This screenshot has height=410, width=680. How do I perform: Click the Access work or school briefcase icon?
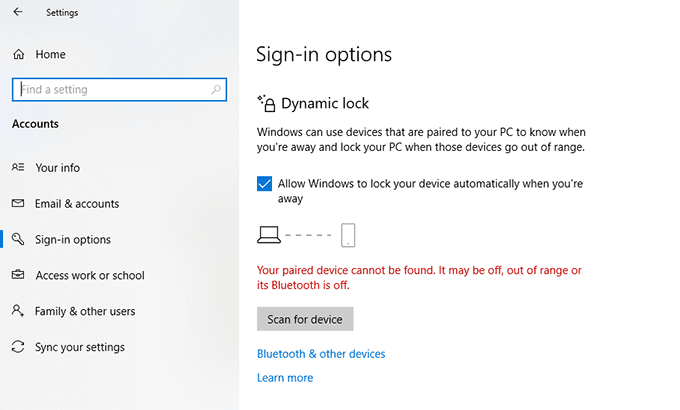pos(18,276)
